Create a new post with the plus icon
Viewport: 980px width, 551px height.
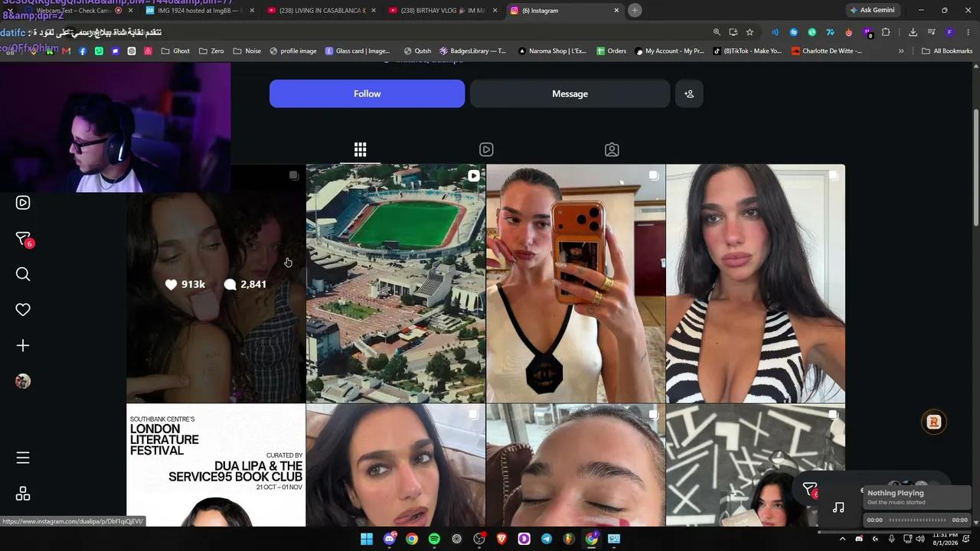pyautogui.click(x=23, y=346)
